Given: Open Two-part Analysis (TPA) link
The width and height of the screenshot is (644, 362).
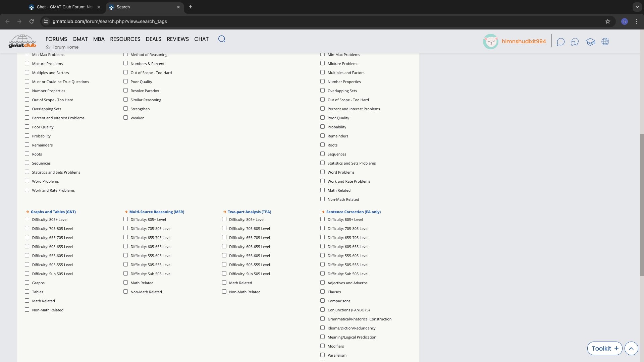Looking at the screenshot, I should coord(249,212).
